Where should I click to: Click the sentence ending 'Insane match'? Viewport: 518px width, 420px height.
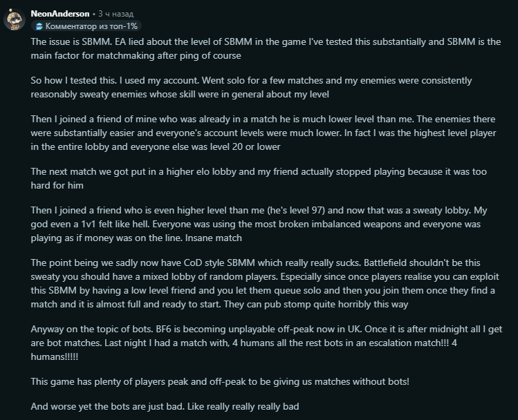[214, 238]
